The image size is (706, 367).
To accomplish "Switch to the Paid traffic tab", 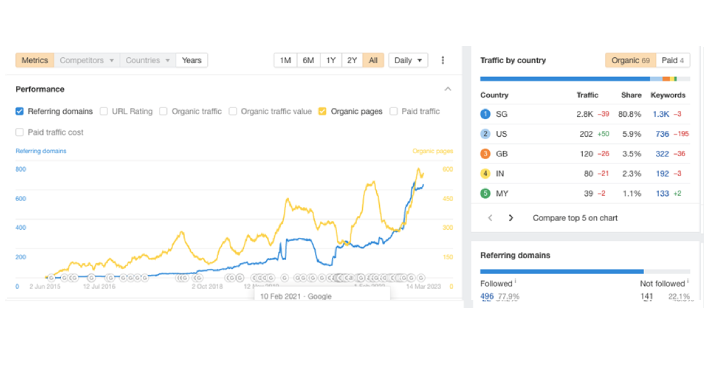I will (673, 60).
